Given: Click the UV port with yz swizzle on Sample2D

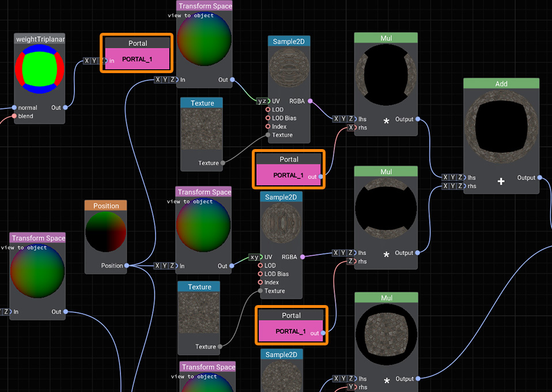Looking at the screenshot, I should [x=269, y=101].
